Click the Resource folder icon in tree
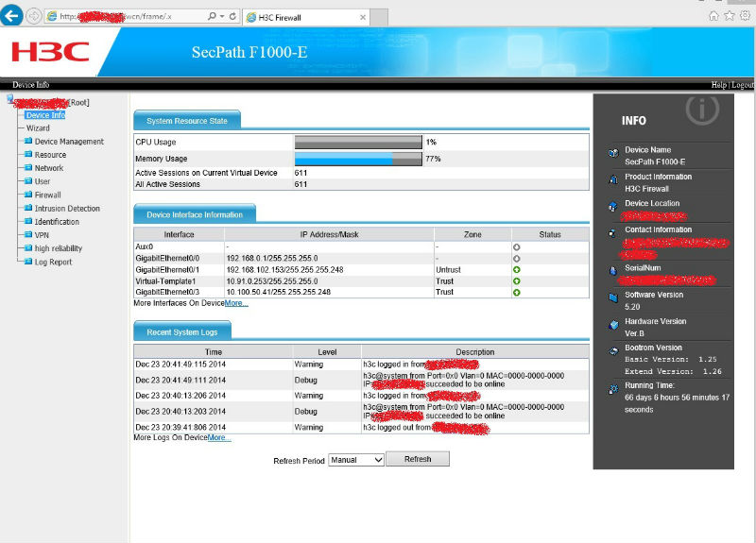756x543 pixels. 28,154
